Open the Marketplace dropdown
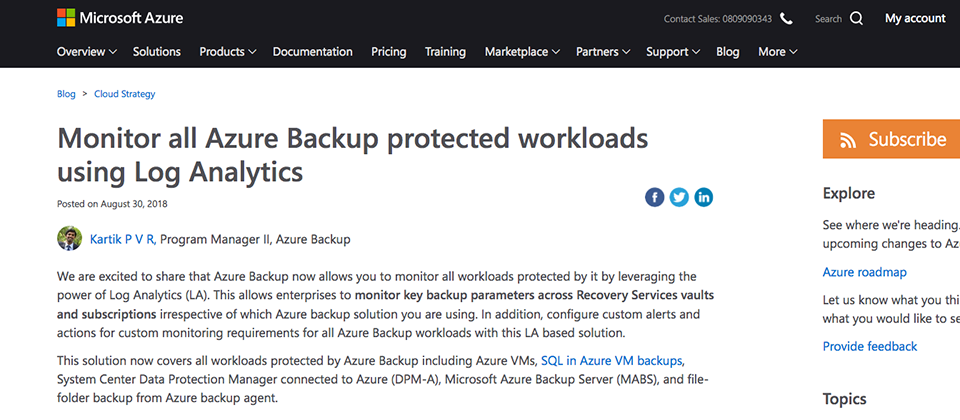Image resolution: width=960 pixels, height=420 pixels. 522,52
